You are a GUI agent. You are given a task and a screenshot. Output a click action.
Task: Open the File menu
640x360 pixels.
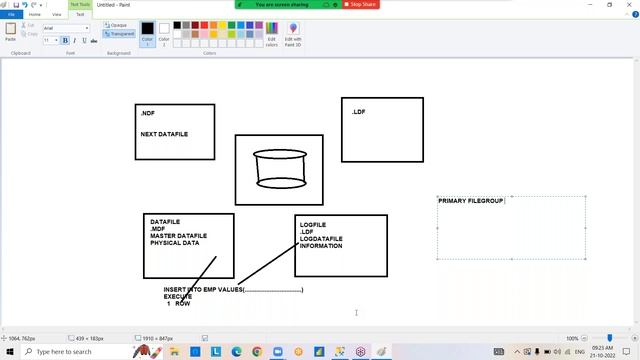[11, 14]
